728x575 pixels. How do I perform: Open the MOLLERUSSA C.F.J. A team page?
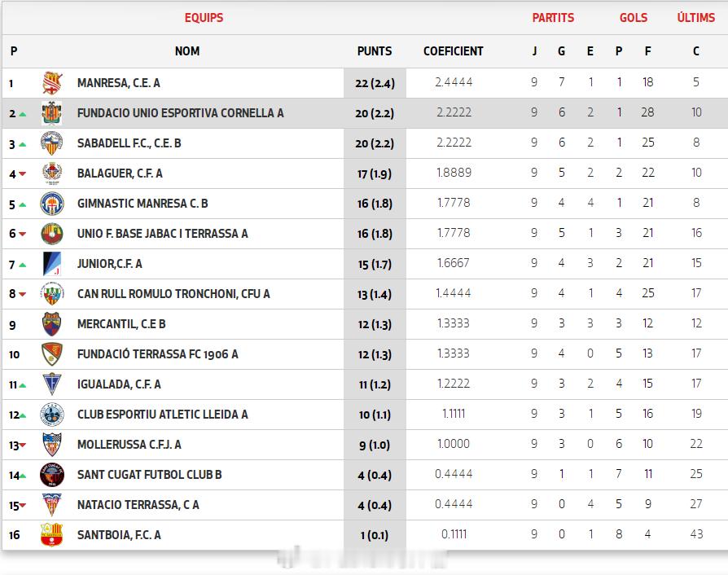coord(129,445)
